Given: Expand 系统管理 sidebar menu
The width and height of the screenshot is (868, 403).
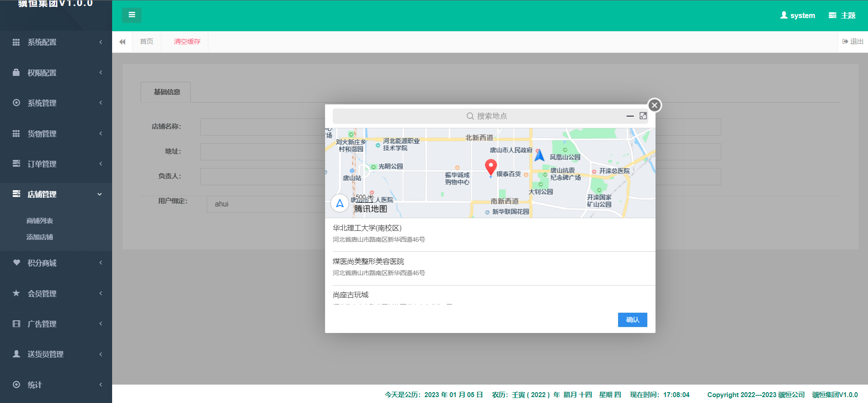Looking at the screenshot, I should tap(56, 103).
